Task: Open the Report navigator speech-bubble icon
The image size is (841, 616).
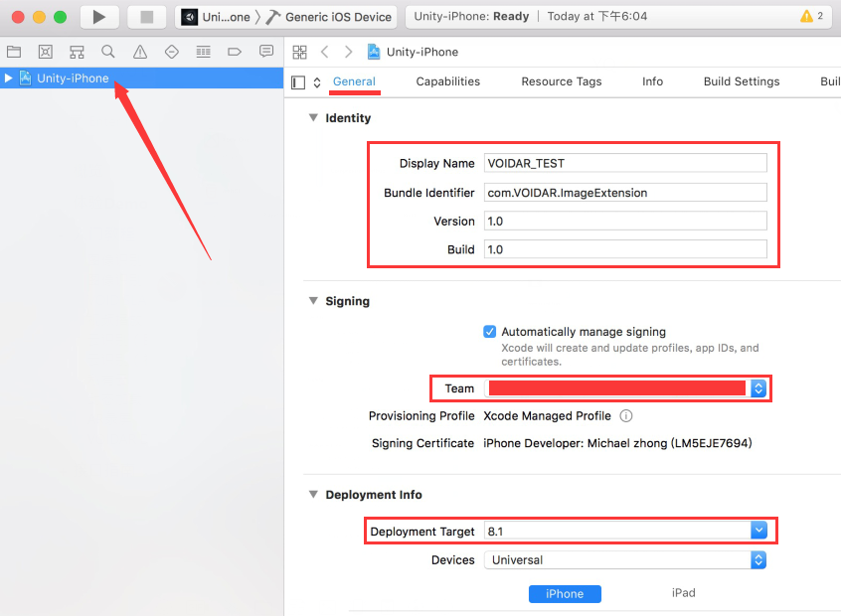Action: click(266, 52)
